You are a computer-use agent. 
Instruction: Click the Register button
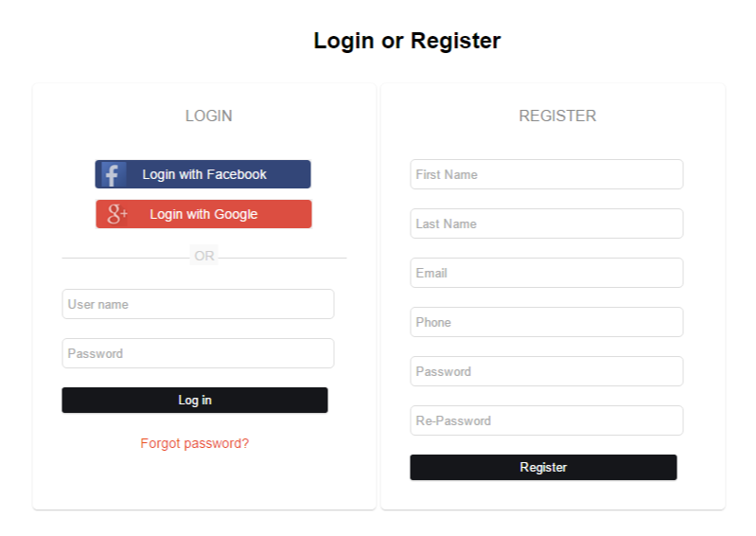point(543,467)
